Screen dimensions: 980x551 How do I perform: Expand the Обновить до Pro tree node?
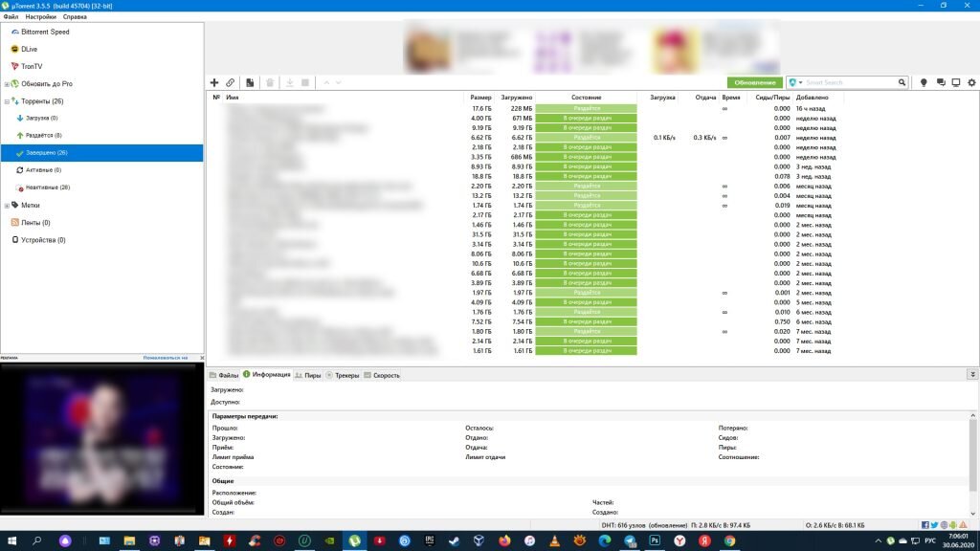point(7,84)
